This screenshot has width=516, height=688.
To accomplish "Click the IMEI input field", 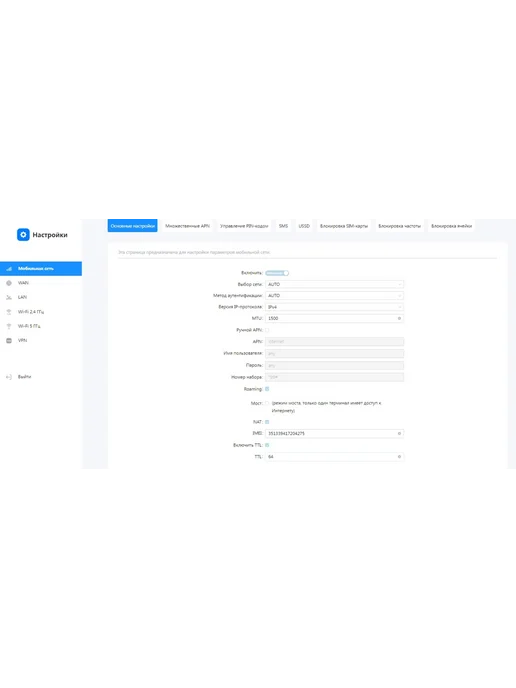I will pos(334,434).
